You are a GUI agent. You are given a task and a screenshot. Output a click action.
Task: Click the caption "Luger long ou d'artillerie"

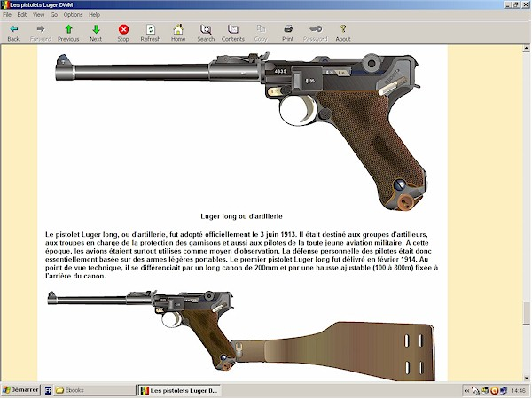coord(241,216)
